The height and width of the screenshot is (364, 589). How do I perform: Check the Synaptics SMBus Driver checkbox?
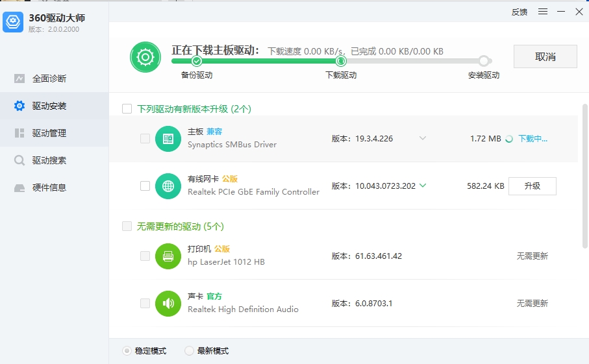pos(145,138)
